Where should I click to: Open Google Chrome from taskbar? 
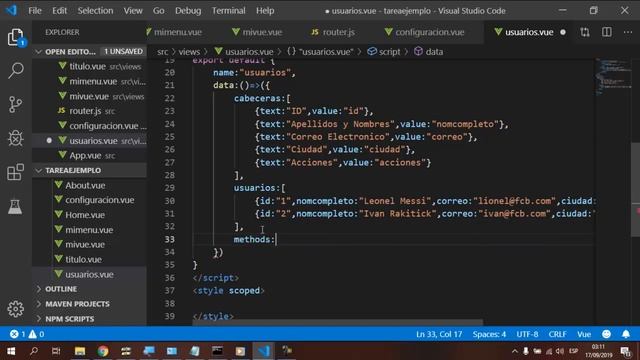(103, 351)
